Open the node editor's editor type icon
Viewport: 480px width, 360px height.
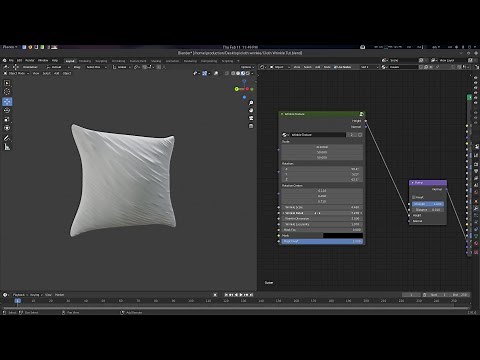[x=263, y=67]
